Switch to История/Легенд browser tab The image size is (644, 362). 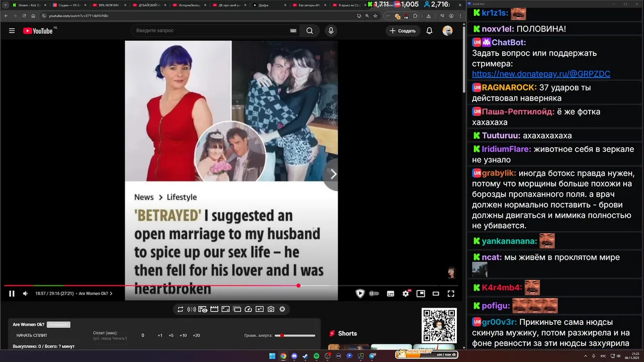[x=189, y=5]
